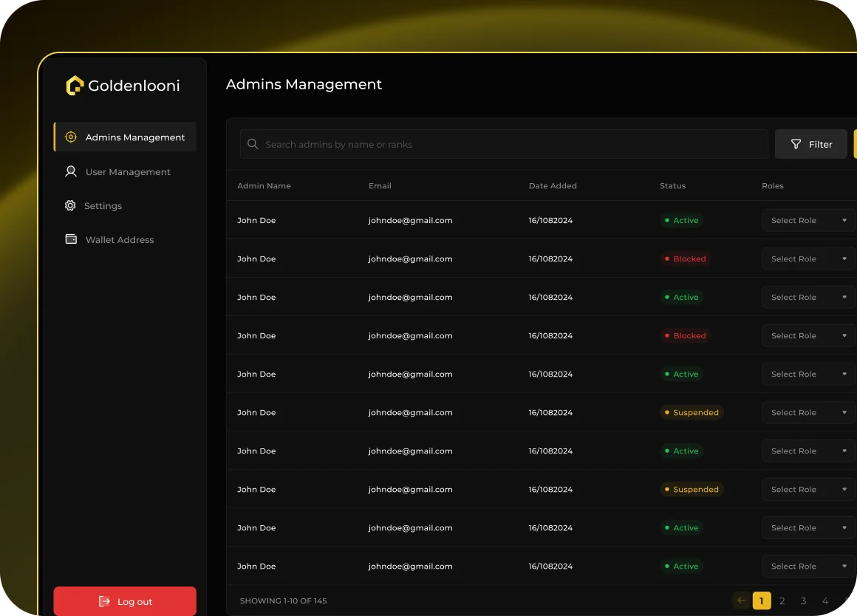This screenshot has height=616, width=857.
Task: Click the search magnifier icon
Action: click(x=253, y=144)
